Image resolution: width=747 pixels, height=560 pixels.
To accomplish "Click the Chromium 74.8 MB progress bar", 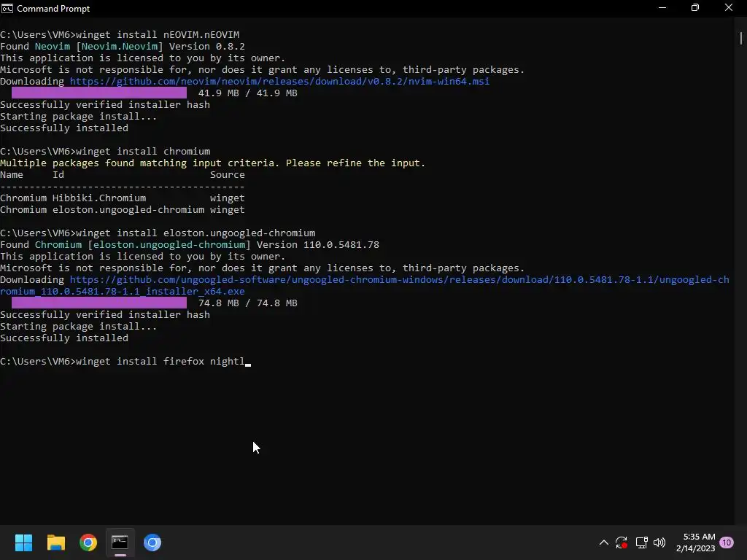I will (x=99, y=303).
